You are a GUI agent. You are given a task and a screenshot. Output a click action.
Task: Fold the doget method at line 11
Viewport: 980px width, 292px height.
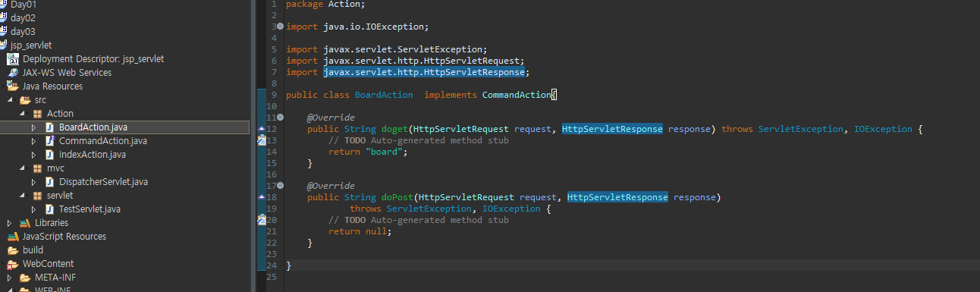pos(280,118)
